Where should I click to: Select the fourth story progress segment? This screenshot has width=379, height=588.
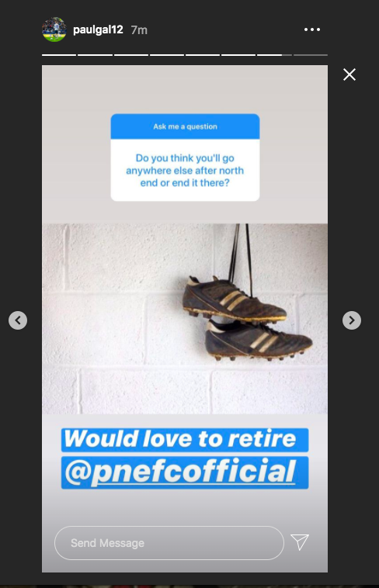click(167, 55)
